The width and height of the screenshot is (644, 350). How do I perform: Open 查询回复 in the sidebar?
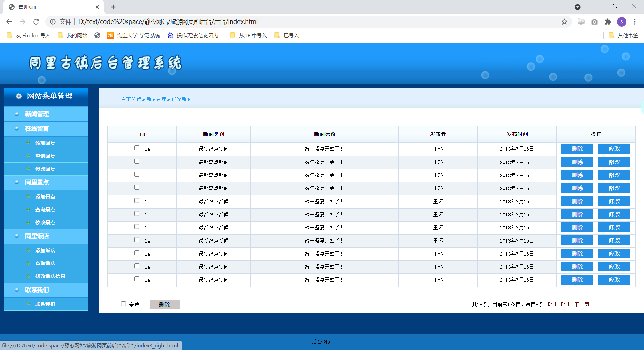45,156
